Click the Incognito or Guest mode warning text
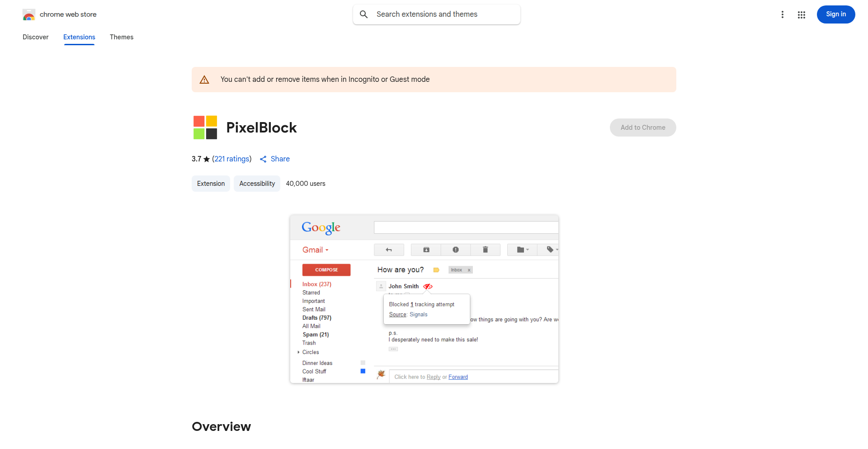Image resolution: width=868 pixels, height=449 pixels. [x=325, y=79]
